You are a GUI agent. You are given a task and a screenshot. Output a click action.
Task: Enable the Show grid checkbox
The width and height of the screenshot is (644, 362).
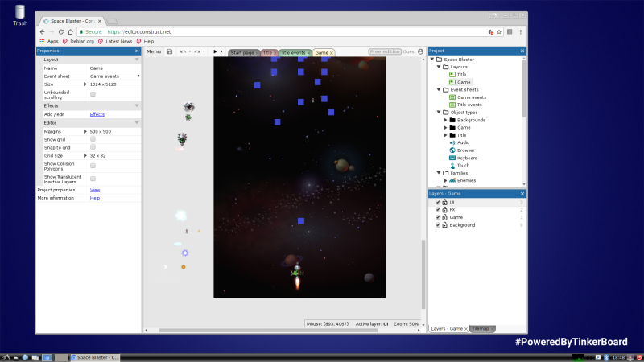[93, 139]
